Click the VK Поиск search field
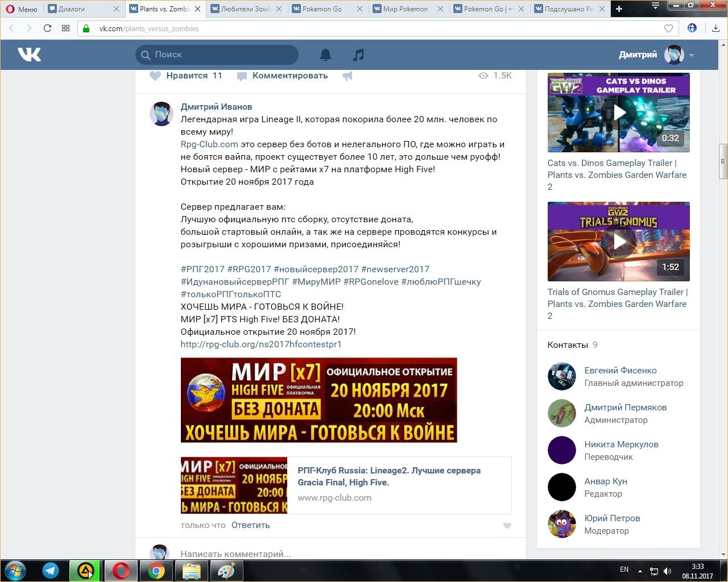This screenshot has width=728, height=582. click(x=217, y=55)
